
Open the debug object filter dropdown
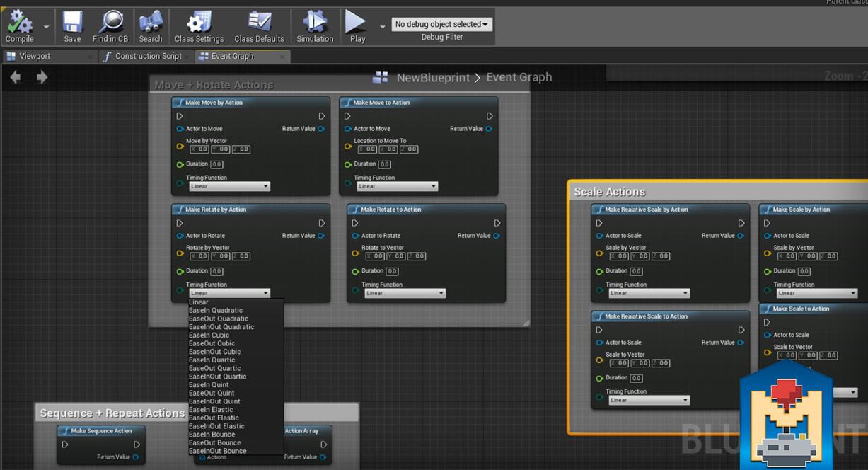coord(441,24)
